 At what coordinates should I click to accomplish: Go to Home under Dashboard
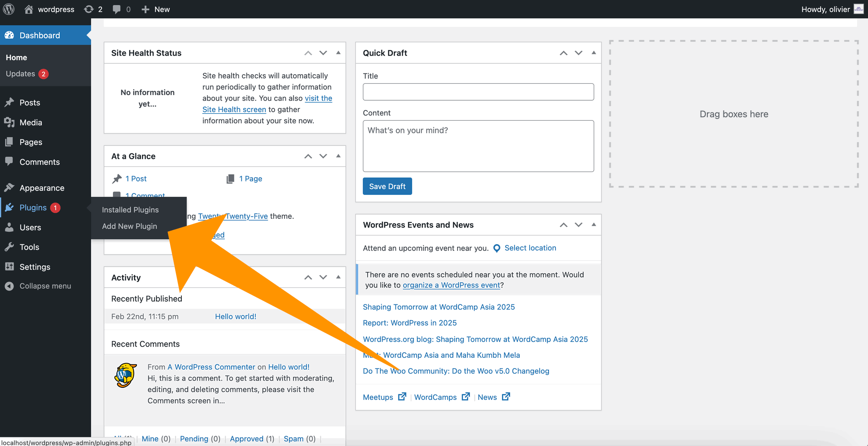coord(16,57)
